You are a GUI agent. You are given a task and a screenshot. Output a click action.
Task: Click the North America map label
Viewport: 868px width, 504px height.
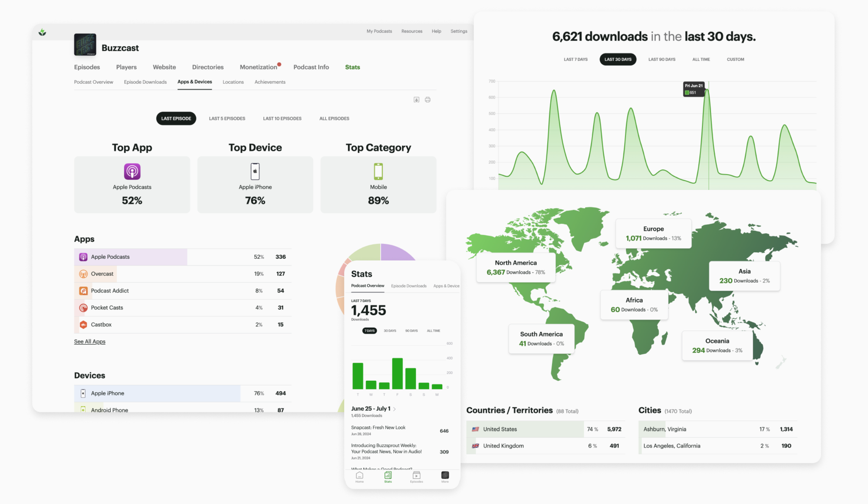pos(516,267)
